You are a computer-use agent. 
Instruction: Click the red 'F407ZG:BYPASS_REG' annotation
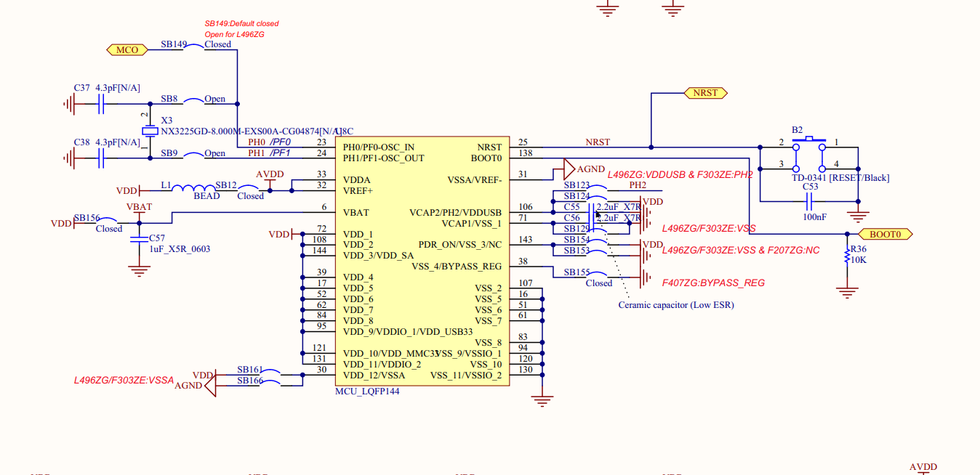pyautogui.click(x=713, y=283)
